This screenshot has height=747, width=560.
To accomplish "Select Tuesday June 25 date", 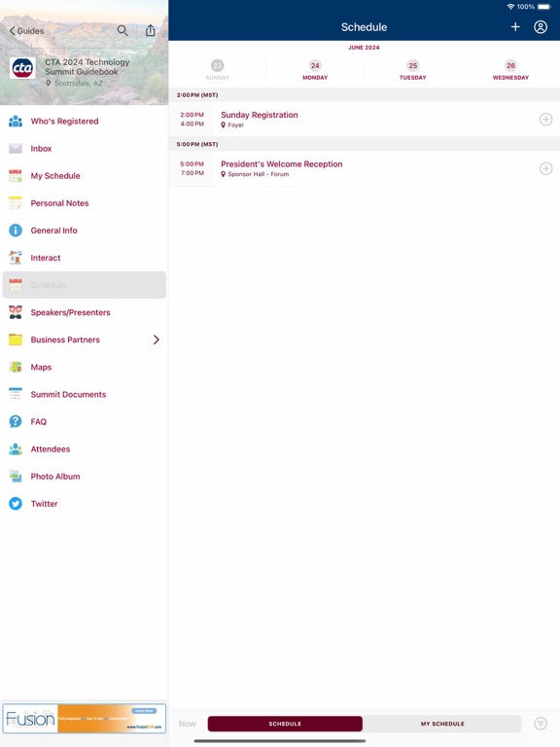I will coord(413,70).
